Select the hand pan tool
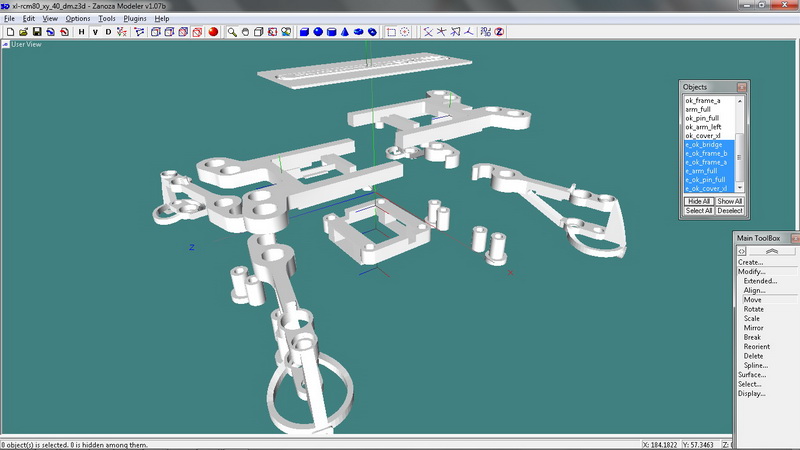This screenshot has width=800, height=450. pos(245,32)
